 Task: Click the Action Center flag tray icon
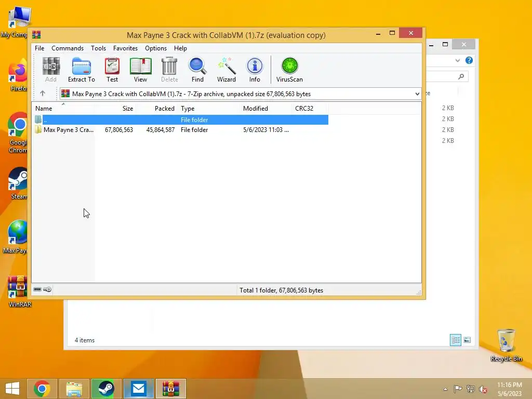click(458, 389)
